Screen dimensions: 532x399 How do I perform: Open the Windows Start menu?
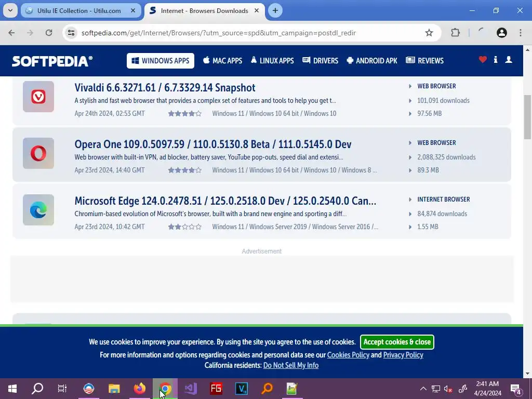pyautogui.click(x=12, y=389)
